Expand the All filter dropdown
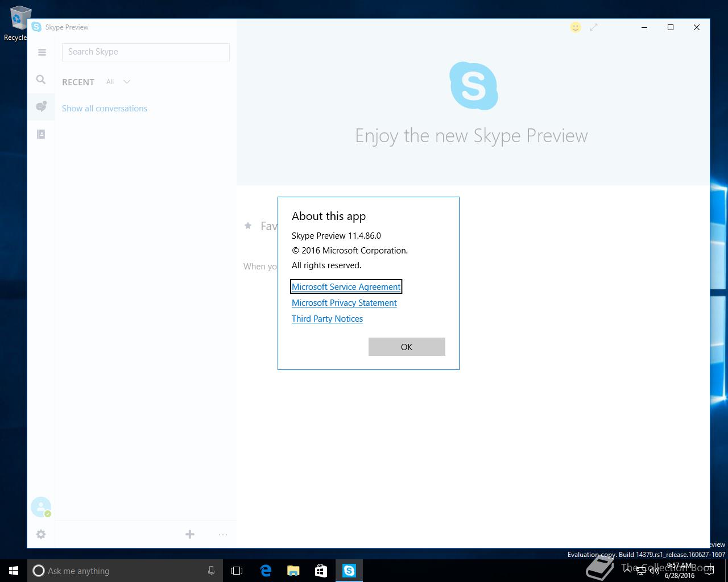This screenshot has height=582, width=728. [118, 82]
